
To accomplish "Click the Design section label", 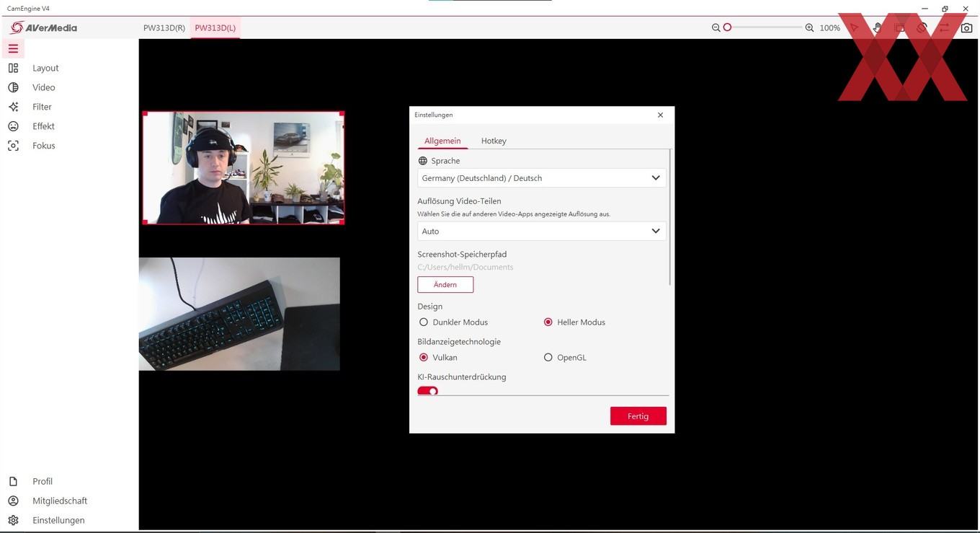I will [430, 307].
